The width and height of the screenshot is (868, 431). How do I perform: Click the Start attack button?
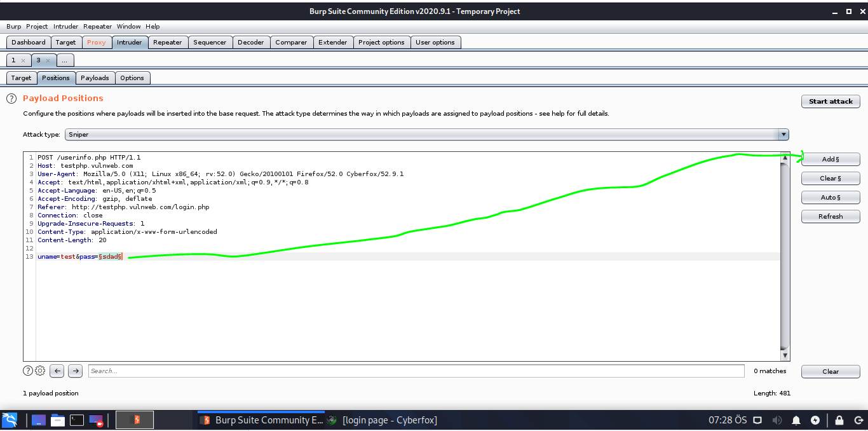pos(831,102)
